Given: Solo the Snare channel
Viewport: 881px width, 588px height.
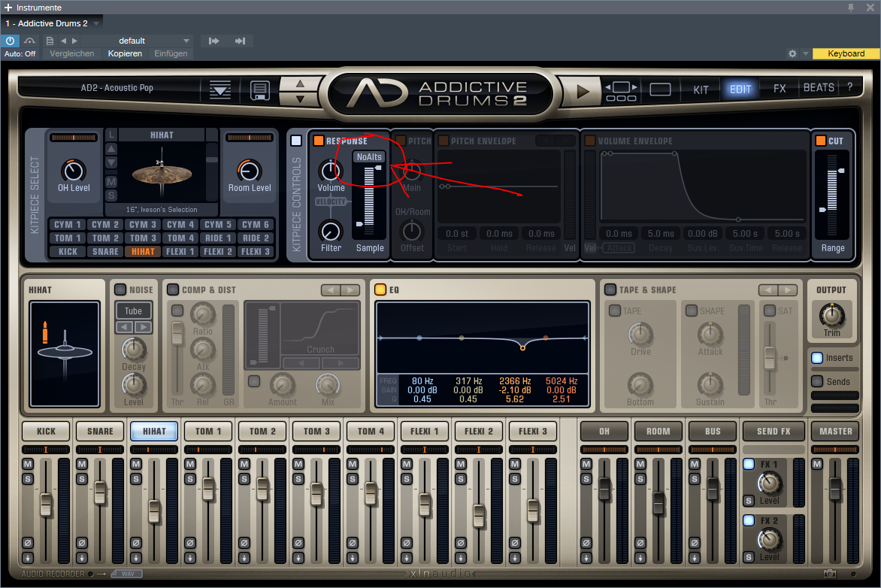Looking at the screenshot, I should [82, 479].
